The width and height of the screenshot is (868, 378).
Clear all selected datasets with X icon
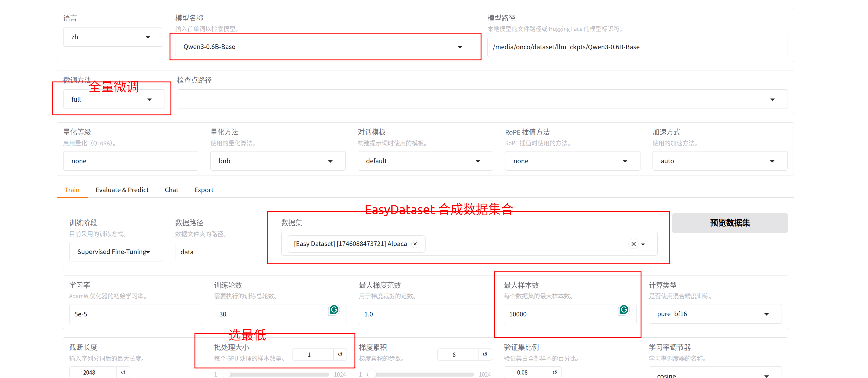[634, 244]
